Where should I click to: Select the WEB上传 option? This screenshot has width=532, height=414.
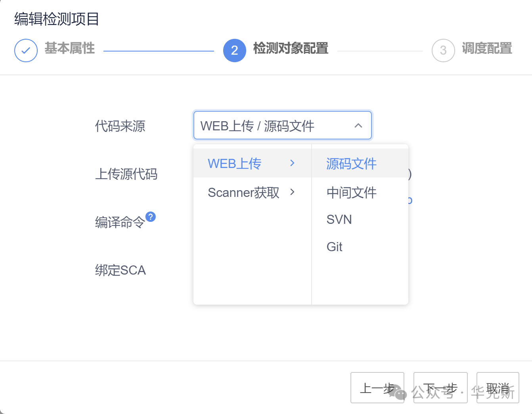[234, 163]
